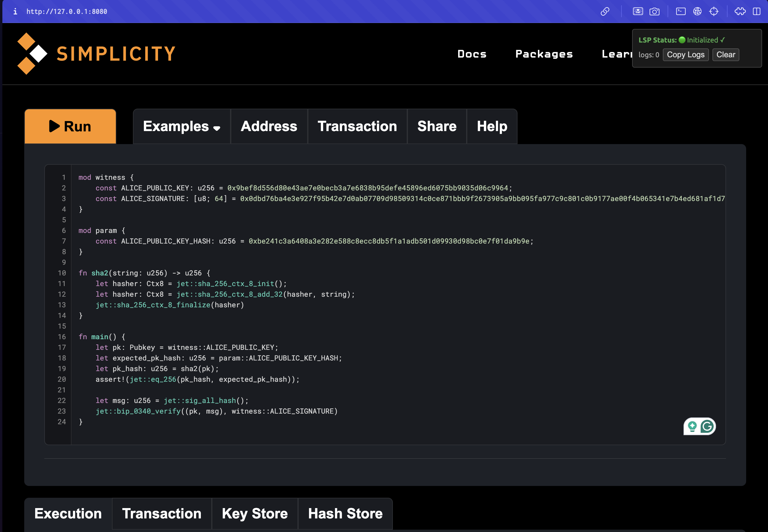768x532 pixels.
Task: Open the puzzle-piece extensions icon
Action: [x=740, y=12]
